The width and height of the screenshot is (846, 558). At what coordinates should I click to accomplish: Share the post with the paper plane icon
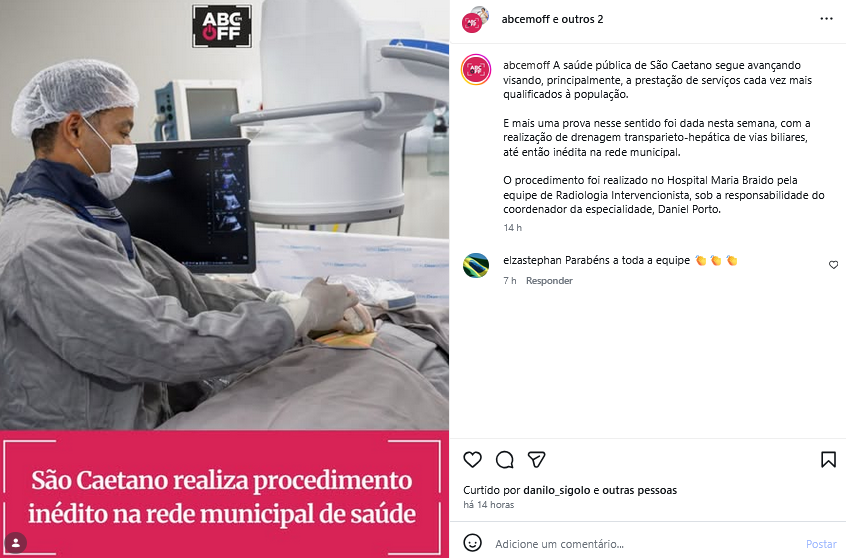(x=536, y=460)
